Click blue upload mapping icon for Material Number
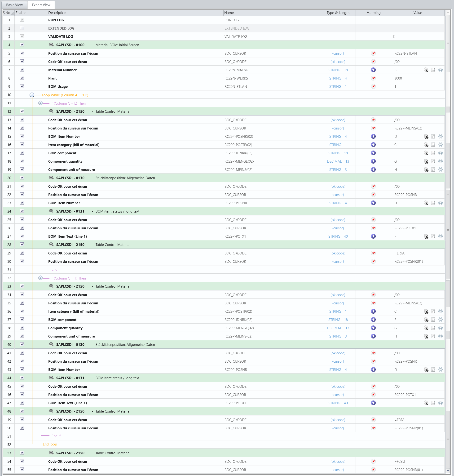The width and height of the screenshot is (454, 476). [373, 70]
